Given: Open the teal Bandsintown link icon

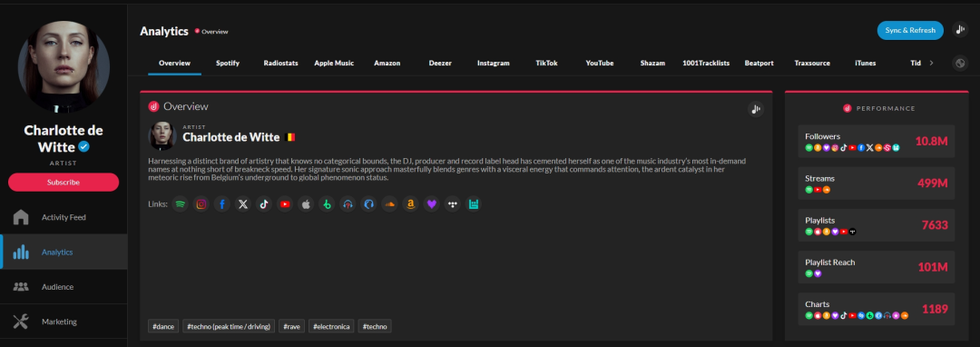Looking at the screenshot, I should click(473, 203).
